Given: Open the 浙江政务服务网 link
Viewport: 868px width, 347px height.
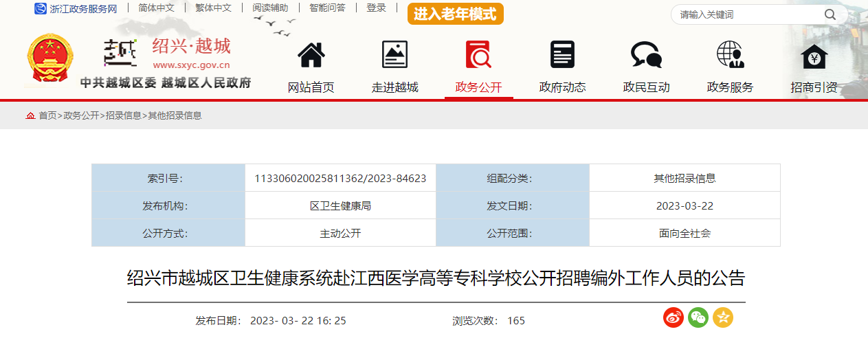Looking at the screenshot, I should tap(83, 8).
